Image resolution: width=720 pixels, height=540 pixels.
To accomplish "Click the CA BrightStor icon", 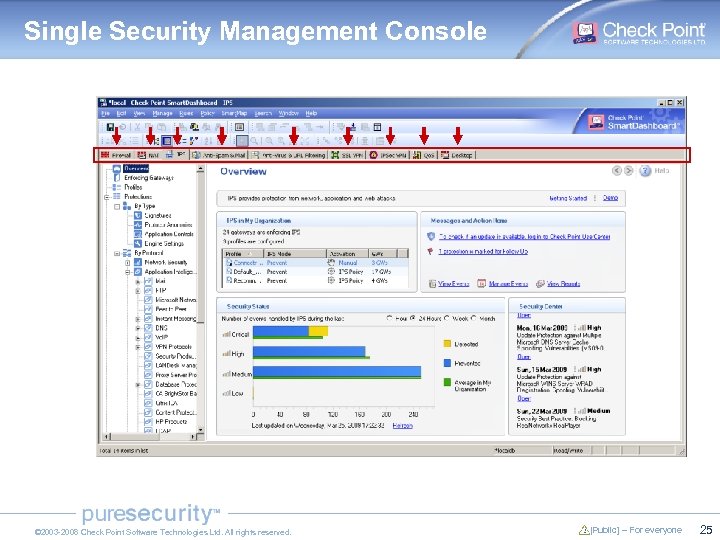I will (x=148, y=394).
